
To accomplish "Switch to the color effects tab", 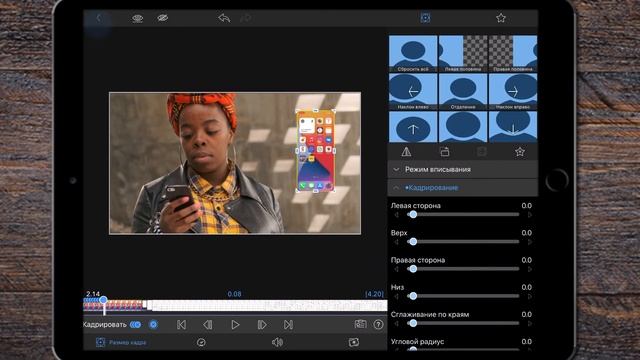I will pos(354,342).
